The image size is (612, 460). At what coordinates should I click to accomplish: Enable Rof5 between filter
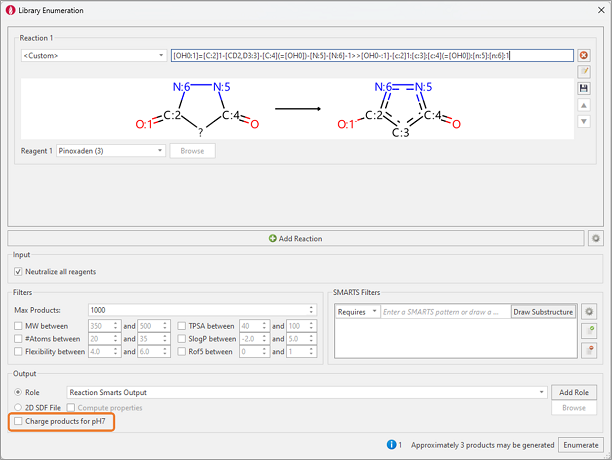pos(181,352)
